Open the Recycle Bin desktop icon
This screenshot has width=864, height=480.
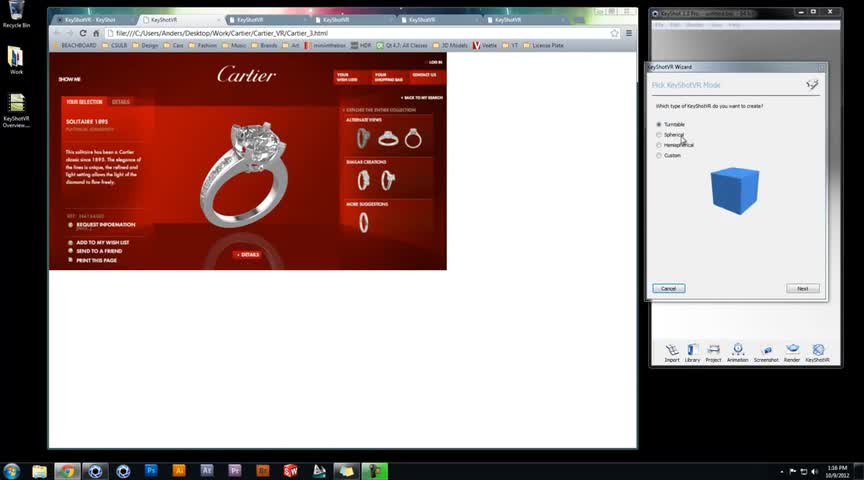pos(17,14)
